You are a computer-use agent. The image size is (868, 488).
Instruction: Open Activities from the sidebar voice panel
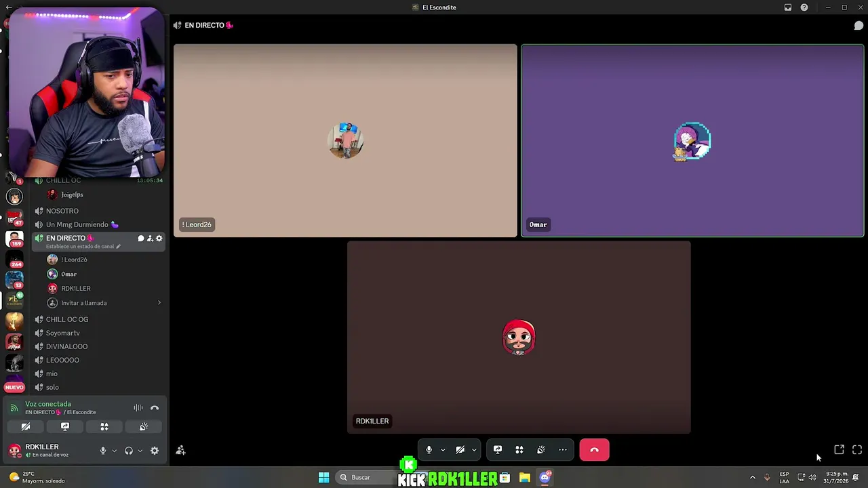pos(104,427)
